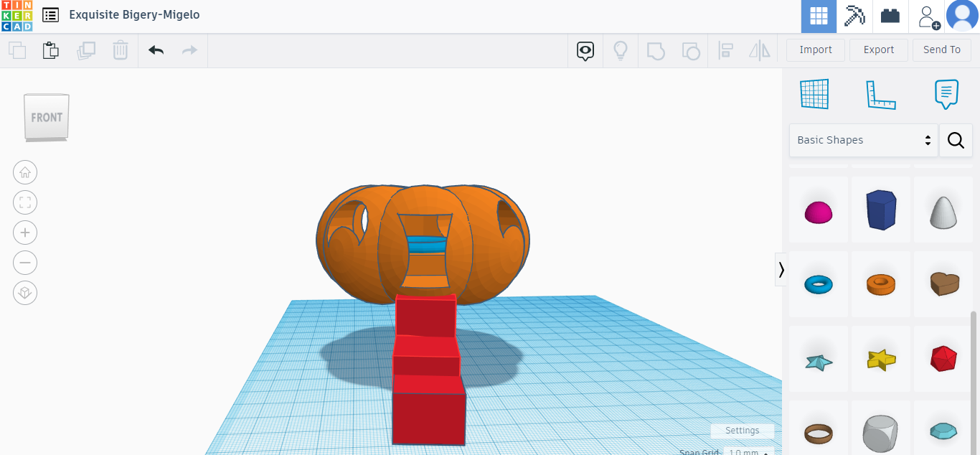
Task: Select the red polyhedron shape
Action: pyautogui.click(x=943, y=359)
